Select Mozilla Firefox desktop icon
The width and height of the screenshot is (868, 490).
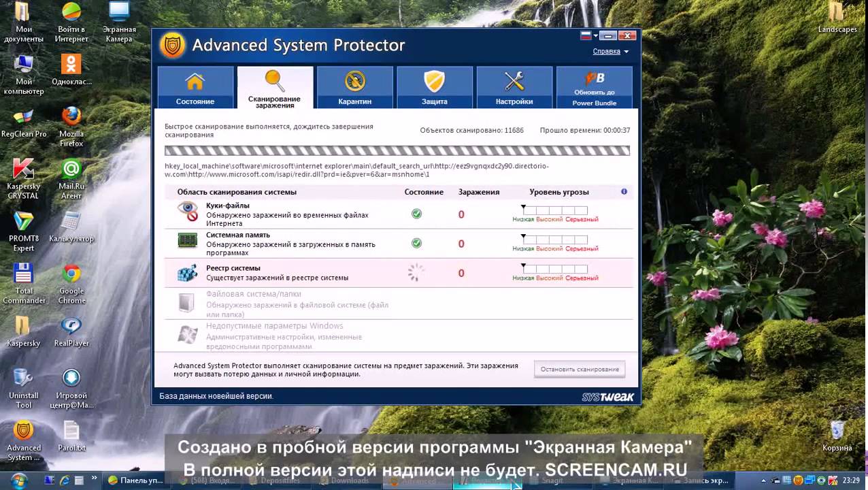pos(71,127)
